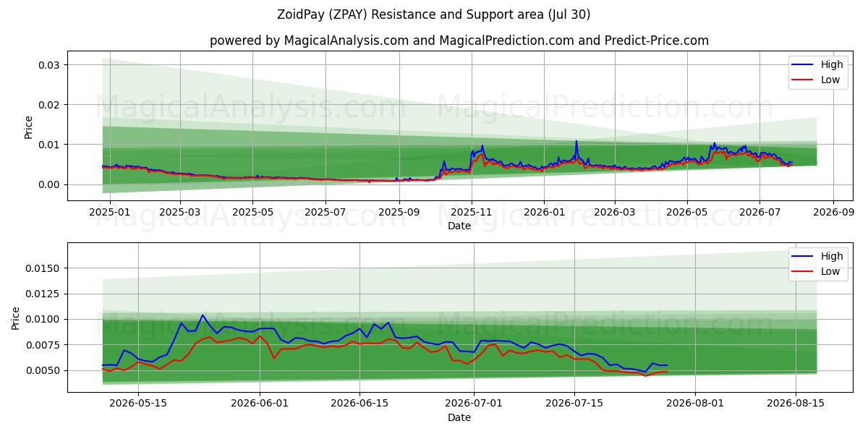
Task: Click the chart title "ZoidPay (ZPAY) Resistance and Support area (Jul 30)"
Action: 433,14
